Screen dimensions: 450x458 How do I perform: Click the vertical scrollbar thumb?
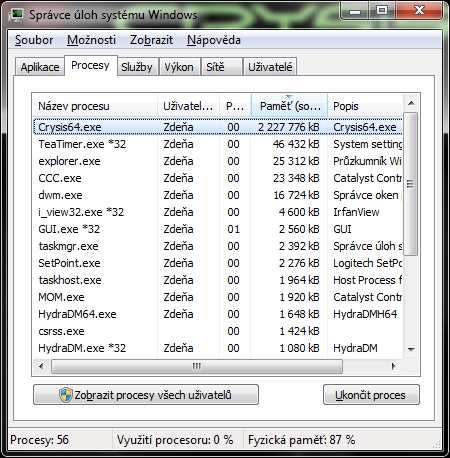click(411, 184)
